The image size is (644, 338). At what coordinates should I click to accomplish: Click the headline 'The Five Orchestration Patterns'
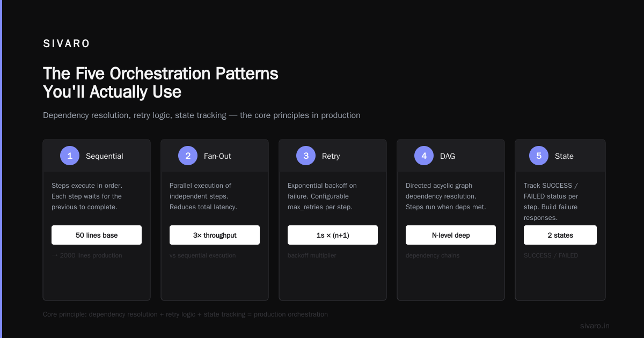point(160,74)
